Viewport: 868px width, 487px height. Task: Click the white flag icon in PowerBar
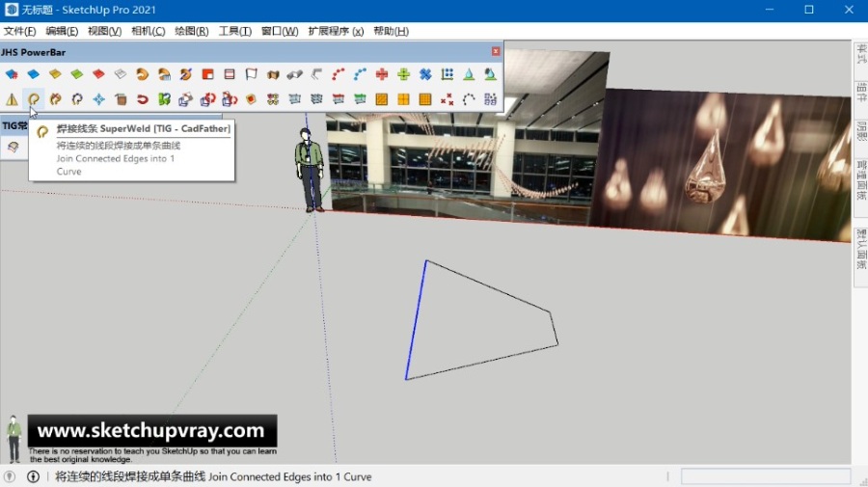(252, 74)
